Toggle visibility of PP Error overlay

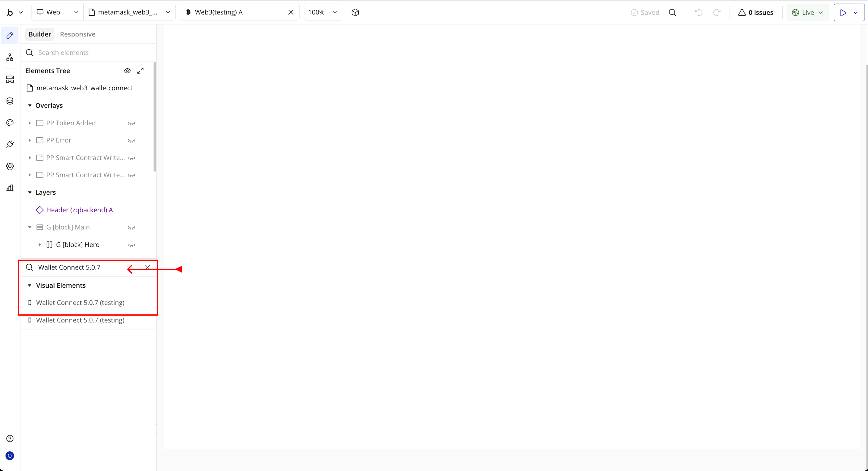click(x=132, y=140)
